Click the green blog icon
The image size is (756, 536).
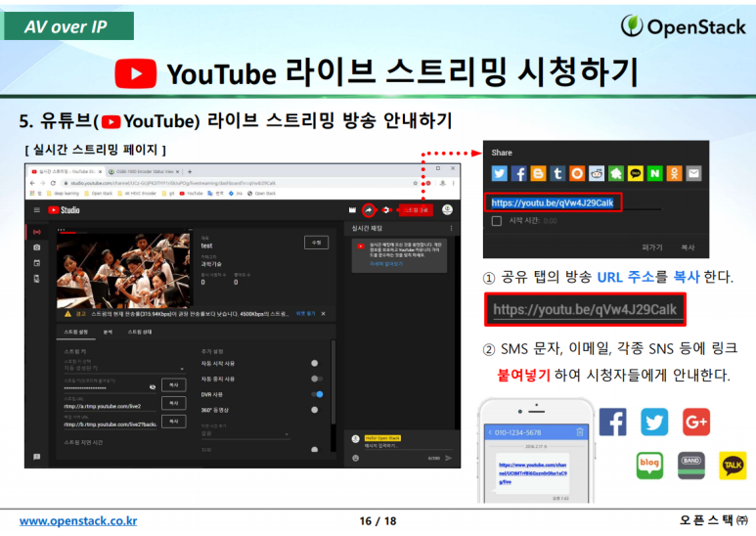(649, 466)
